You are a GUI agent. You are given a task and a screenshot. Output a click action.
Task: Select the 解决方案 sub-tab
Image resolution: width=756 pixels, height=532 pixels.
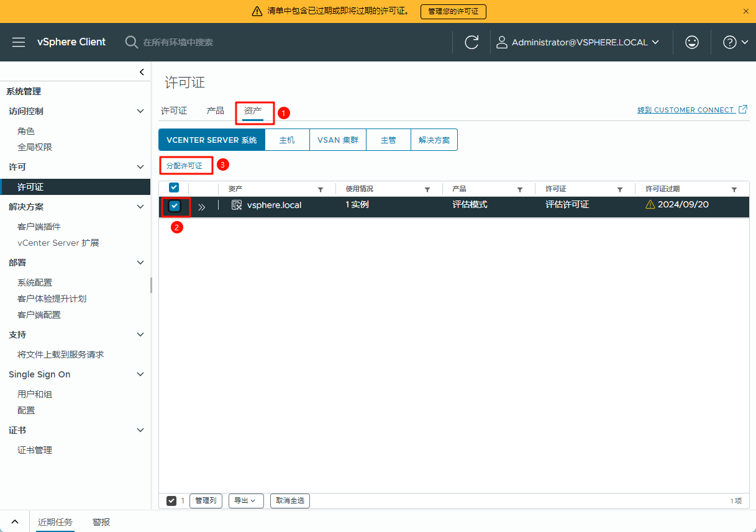click(434, 140)
